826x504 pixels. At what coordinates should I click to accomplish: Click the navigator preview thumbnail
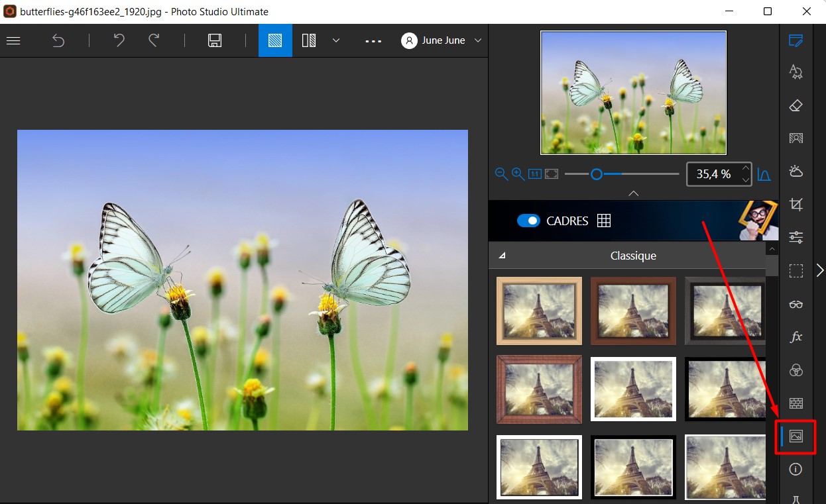[634, 93]
